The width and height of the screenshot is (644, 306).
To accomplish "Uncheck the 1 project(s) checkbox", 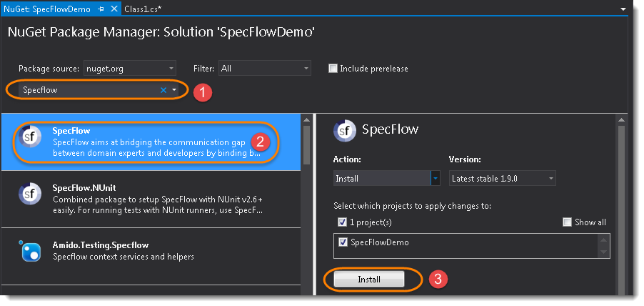I will pyautogui.click(x=342, y=222).
